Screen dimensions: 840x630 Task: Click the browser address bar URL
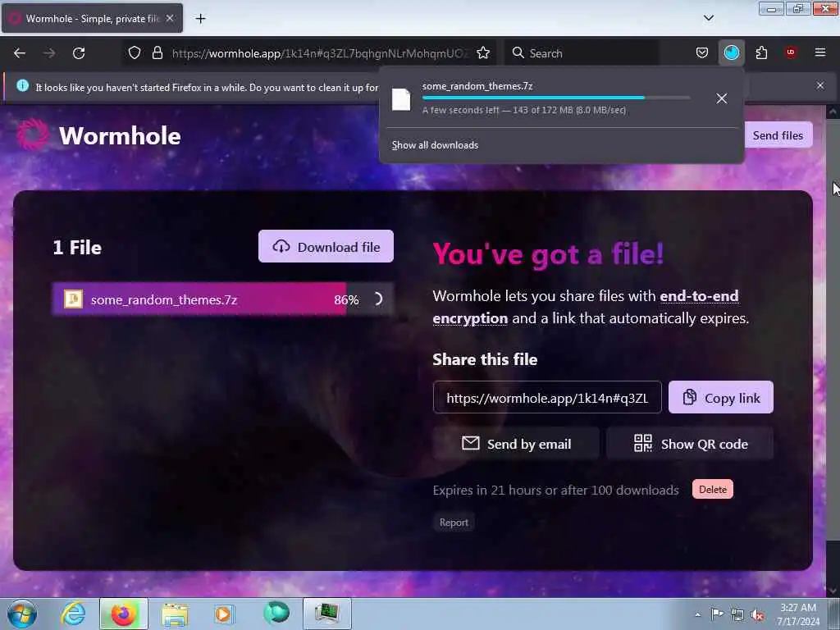320,53
